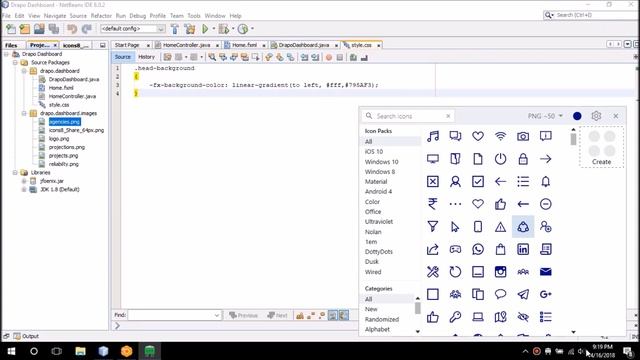The image size is (640, 360).
Task: Run the project with green play icon
Action: tap(205, 29)
